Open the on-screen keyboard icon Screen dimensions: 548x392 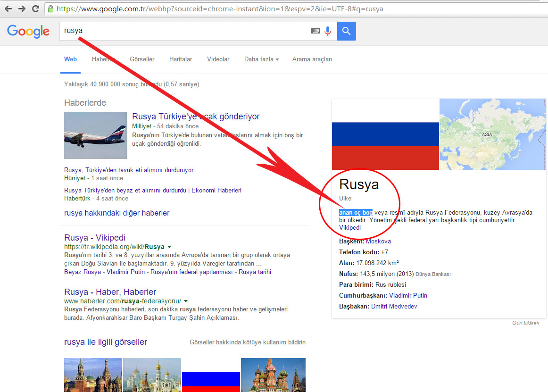pyautogui.click(x=315, y=31)
